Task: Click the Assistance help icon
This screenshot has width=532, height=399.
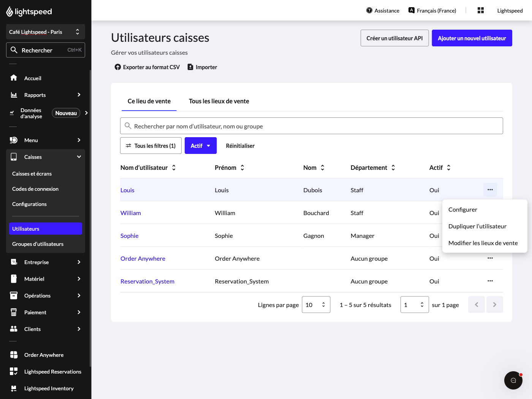Action: pyautogui.click(x=369, y=10)
